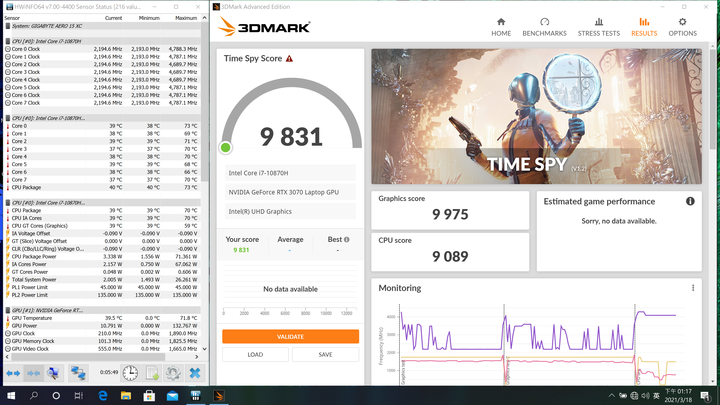Click the NVIDIA GeForce RTX 3070 Laptop GPU entry
Viewport: 720px width, 405px height.
pos(290,192)
